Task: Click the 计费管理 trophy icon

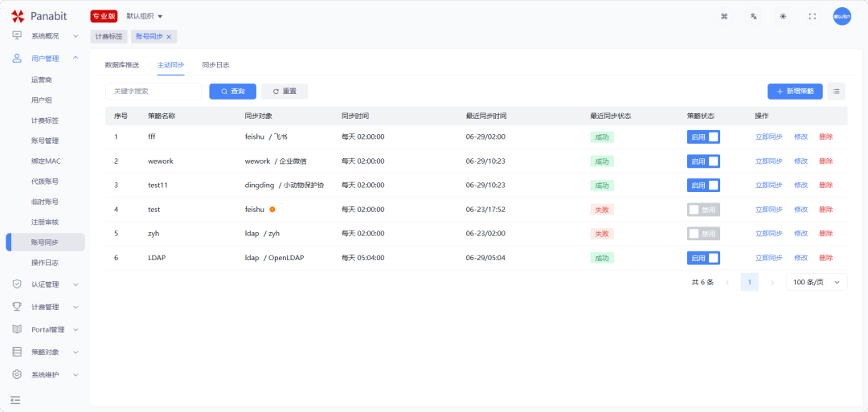Action: coord(17,306)
